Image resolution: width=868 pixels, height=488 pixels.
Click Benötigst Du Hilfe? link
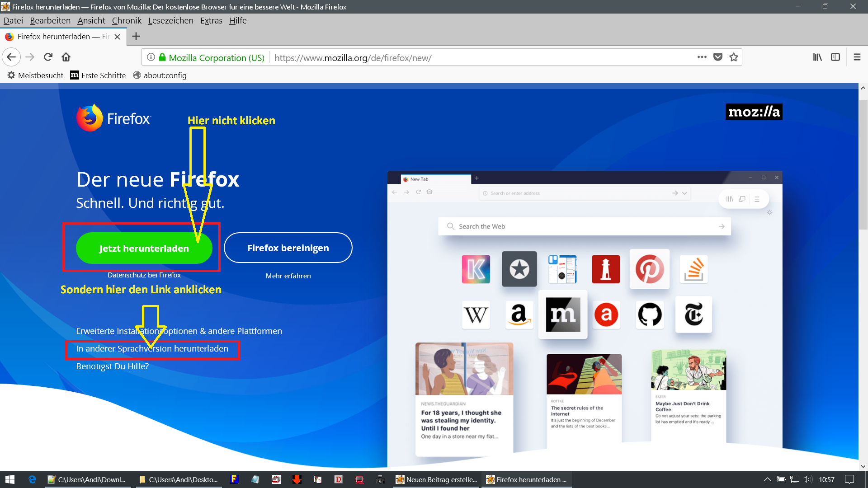pos(112,366)
